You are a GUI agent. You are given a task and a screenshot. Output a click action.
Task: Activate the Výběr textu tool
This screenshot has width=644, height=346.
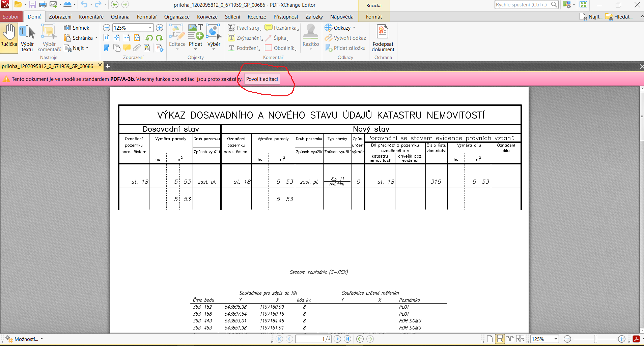pyautogui.click(x=27, y=37)
